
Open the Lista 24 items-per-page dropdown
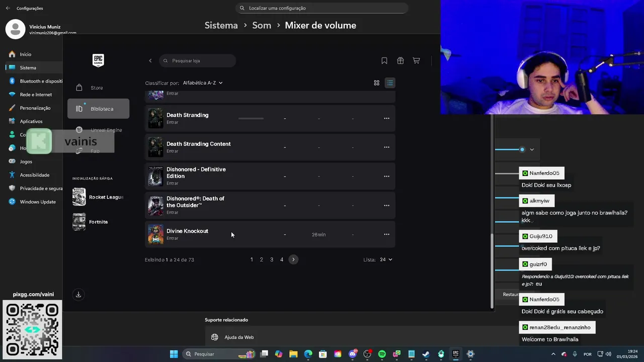tap(386, 259)
